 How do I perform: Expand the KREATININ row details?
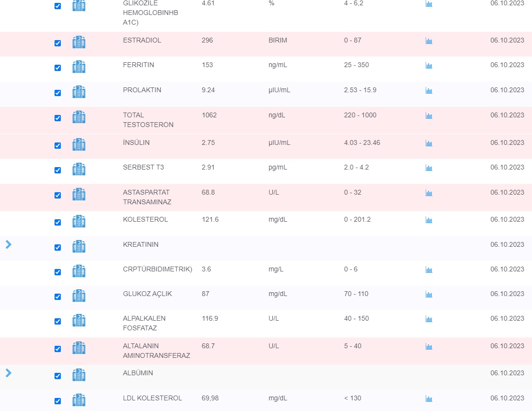coord(8,244)
